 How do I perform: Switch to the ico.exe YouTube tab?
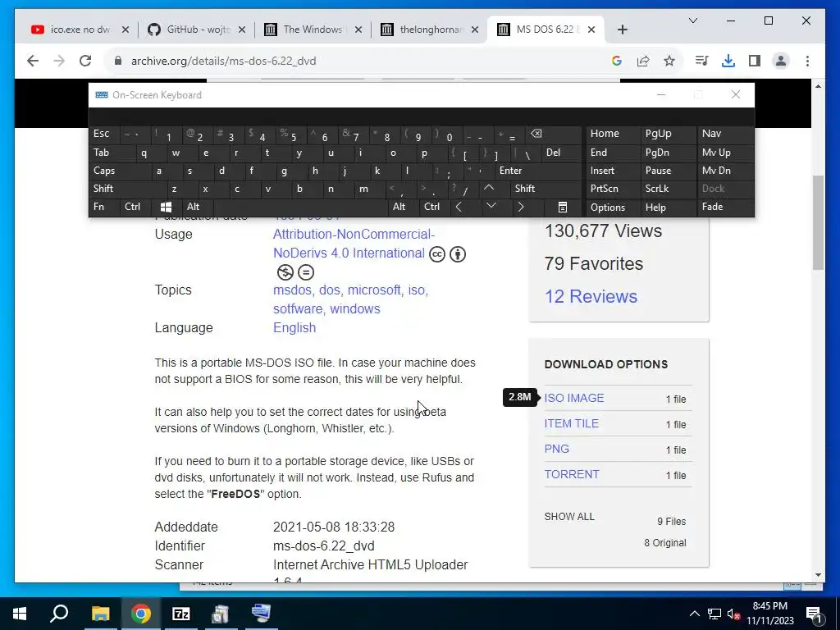pos(80,30)
